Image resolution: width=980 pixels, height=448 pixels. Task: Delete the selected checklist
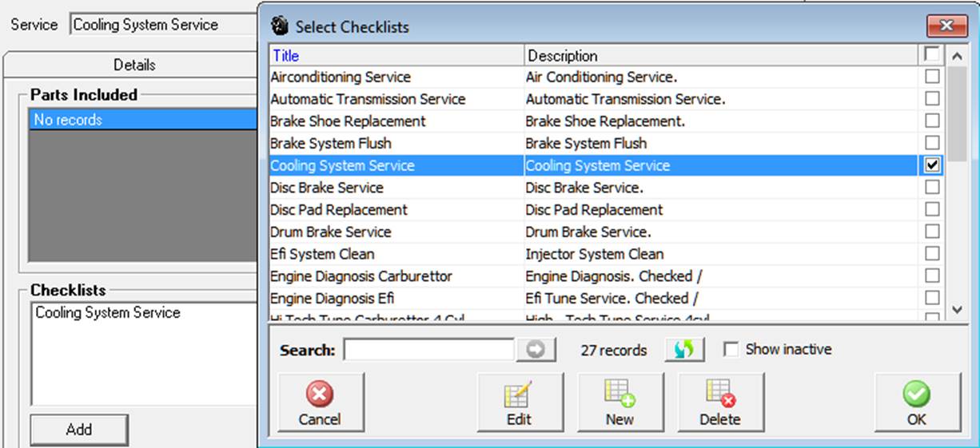pos(720,402)
